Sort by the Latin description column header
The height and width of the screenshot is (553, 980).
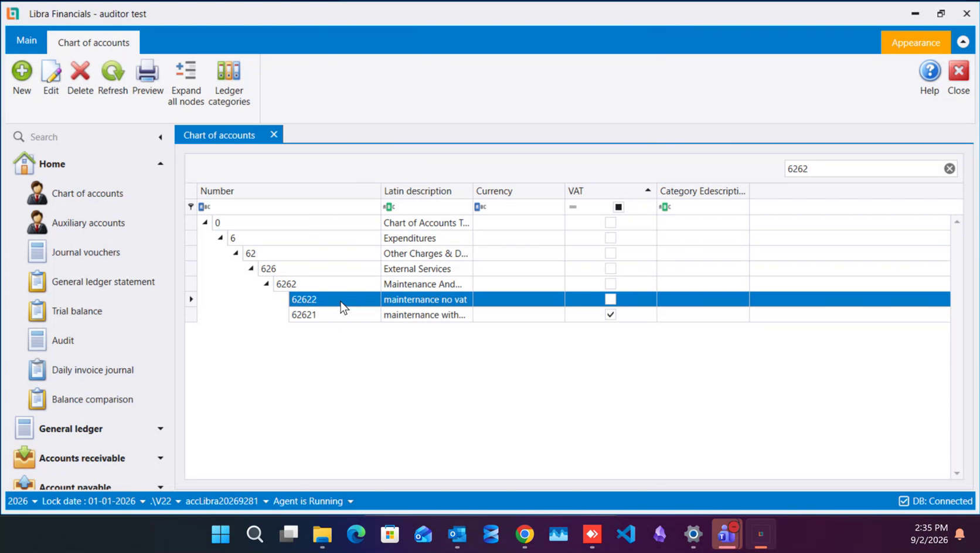tap(427, 191)
